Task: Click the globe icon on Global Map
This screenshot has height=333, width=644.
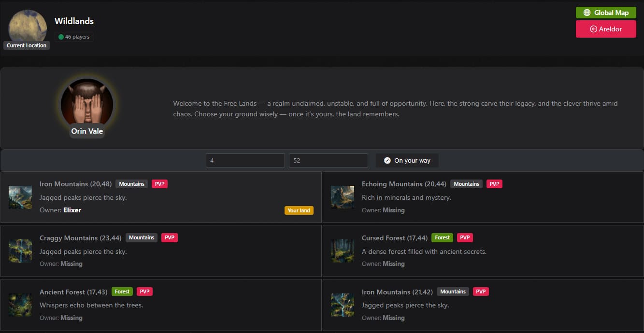Action: click(x=587, y=13)
